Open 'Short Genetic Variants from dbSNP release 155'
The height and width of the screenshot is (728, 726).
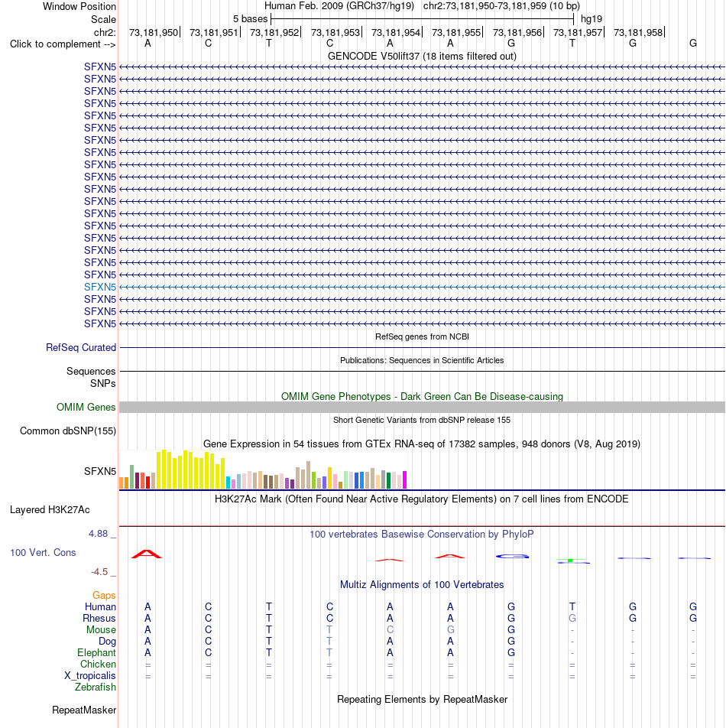(x=422, y=420)
